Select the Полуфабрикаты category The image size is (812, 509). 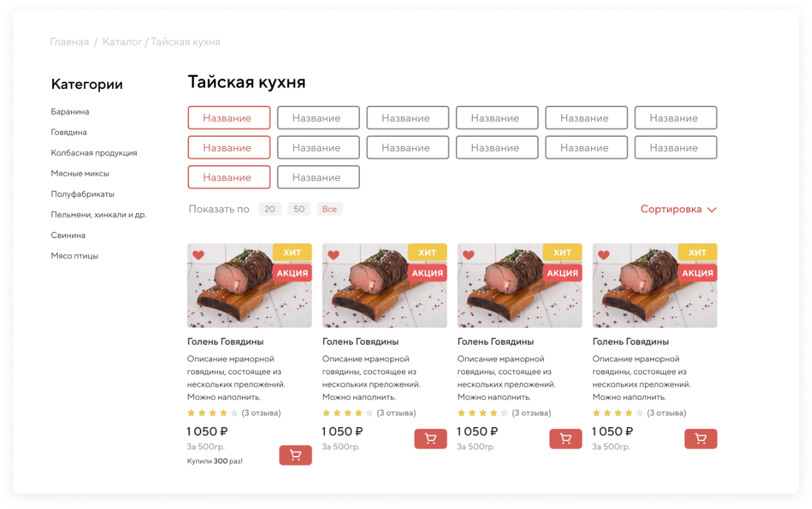(x=84, y=194)
